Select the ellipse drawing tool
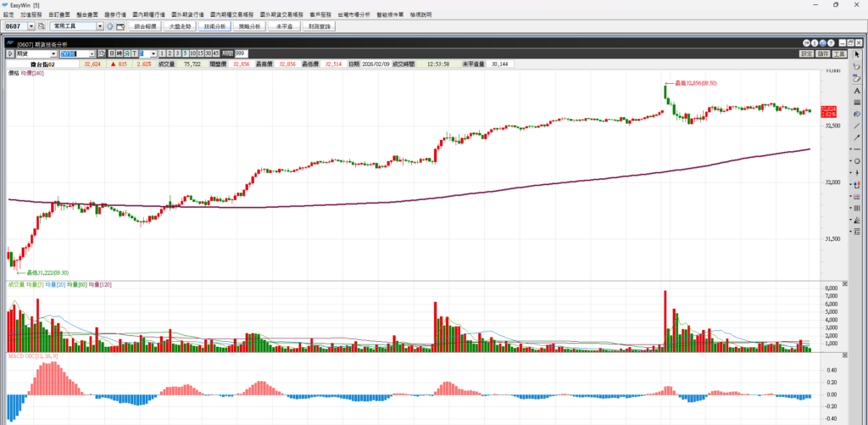Viewport: 868px width, 425px height. click(x=857, y=160)
